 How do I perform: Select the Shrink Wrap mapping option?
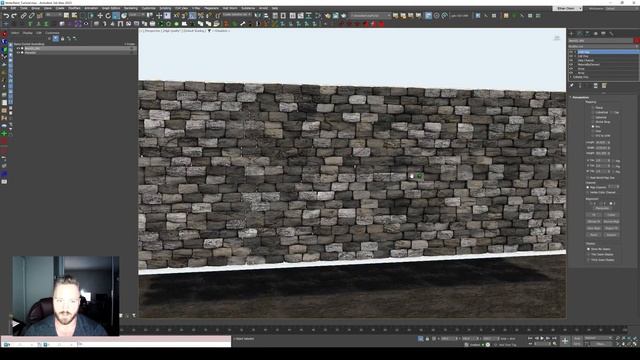click(593, 122)
